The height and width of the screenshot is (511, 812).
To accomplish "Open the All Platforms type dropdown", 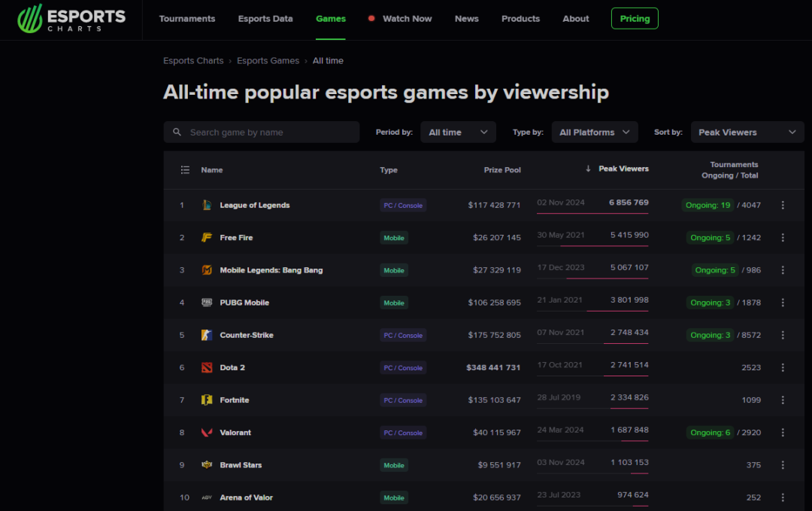I will point(595,132).
